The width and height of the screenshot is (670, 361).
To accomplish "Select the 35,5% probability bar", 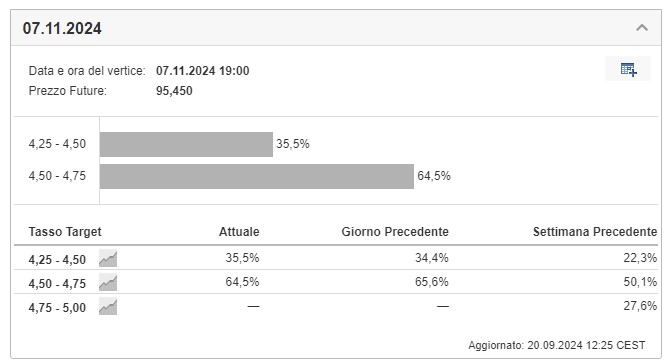I will click(x=186, y=144).
